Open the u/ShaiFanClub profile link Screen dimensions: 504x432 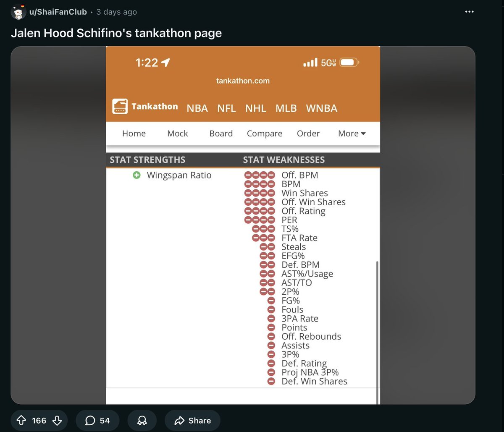click(58, 12)
